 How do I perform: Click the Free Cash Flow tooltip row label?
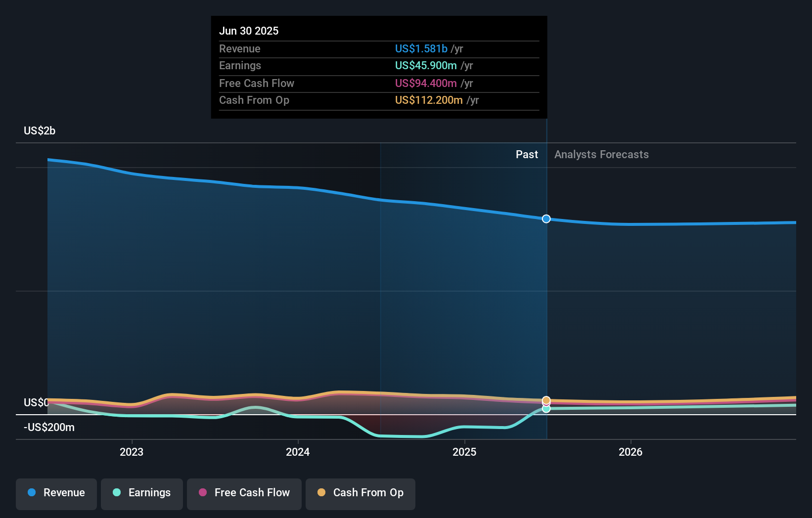[x=256, y=83]
